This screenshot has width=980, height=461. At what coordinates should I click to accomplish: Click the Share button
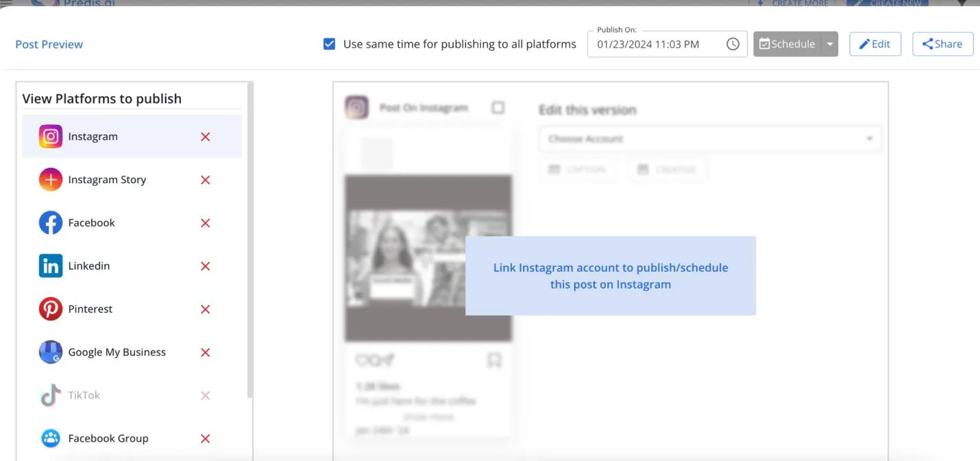[942, 44]
